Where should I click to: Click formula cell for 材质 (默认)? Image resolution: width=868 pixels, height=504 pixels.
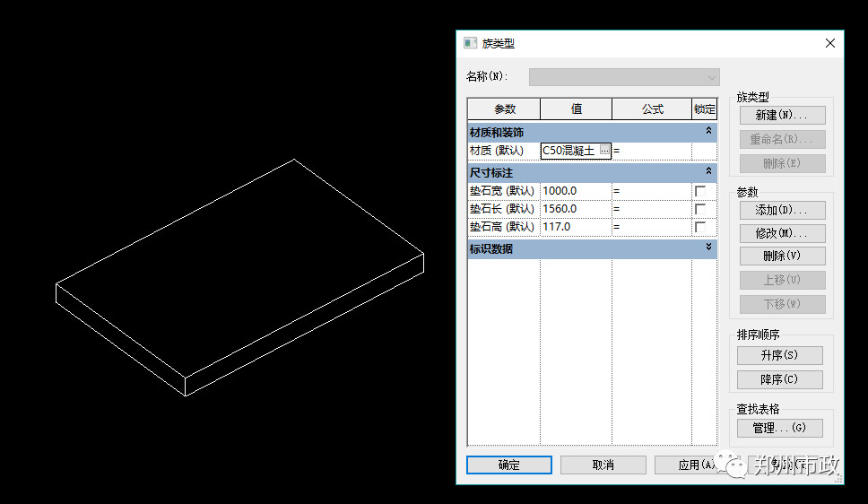[x=652, y=151]
